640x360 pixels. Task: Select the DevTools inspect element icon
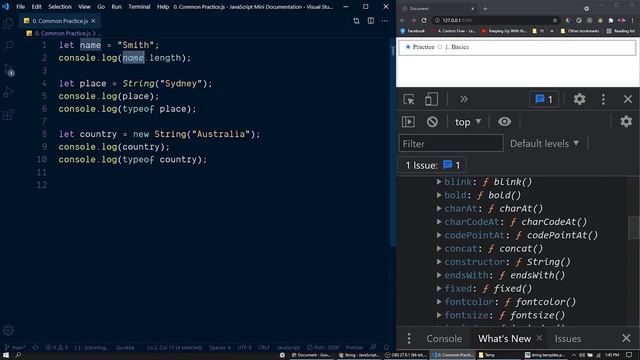(409, 99)
